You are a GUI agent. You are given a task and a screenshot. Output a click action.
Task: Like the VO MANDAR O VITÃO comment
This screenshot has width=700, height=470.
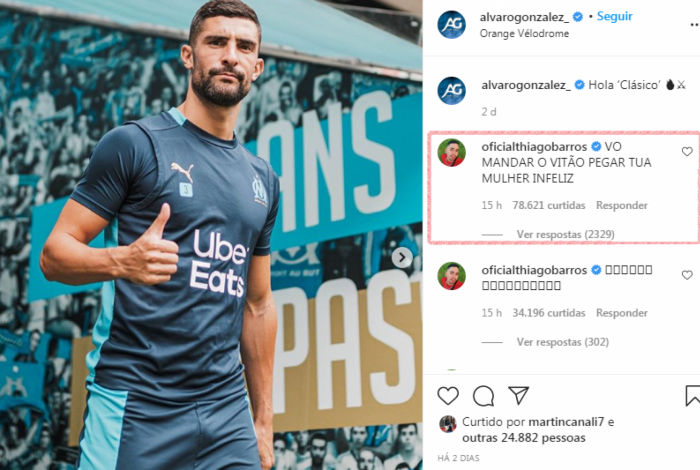(x=687, y=152)
